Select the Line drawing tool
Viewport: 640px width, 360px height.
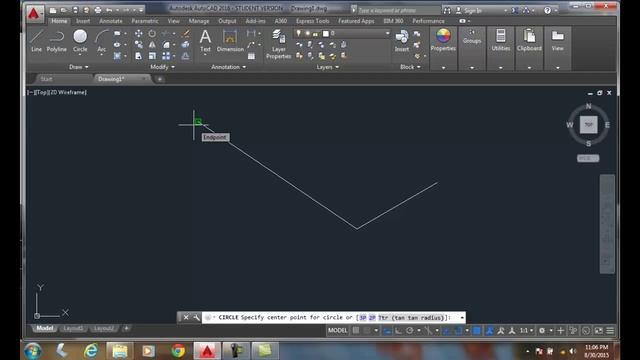tap(36, 41)
